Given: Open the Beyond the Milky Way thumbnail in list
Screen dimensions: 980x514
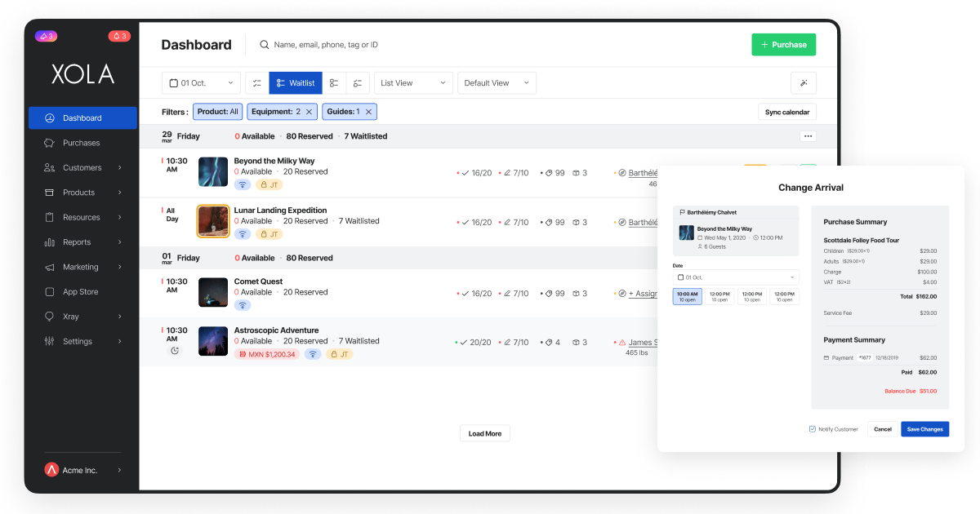Looking at the screenshot, I should coord(213,172).
